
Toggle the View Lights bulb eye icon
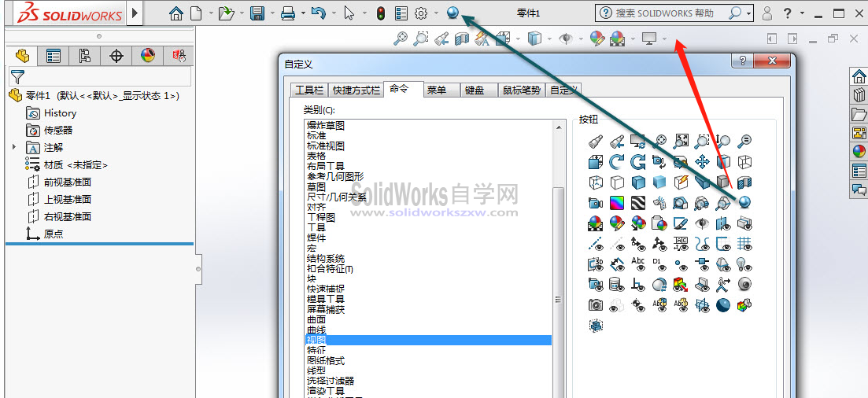pos(745,264)
